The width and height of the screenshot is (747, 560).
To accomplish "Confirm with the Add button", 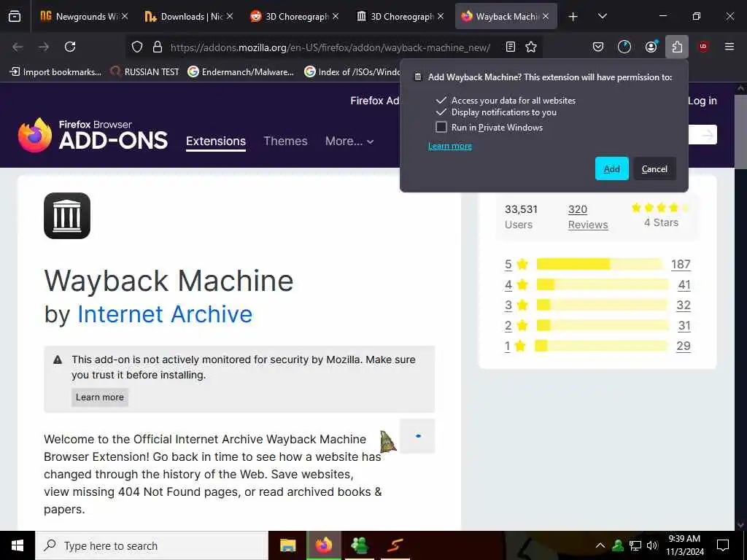I will coord(612,168).
